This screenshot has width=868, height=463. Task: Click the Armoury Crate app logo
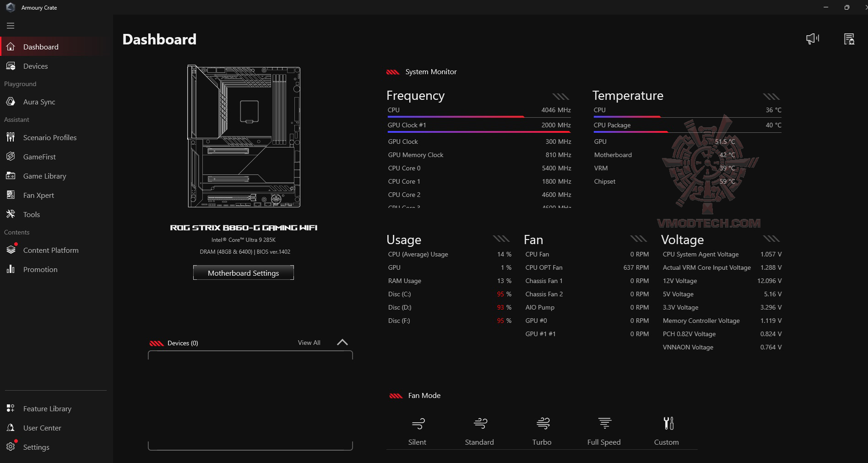[10, 7]
